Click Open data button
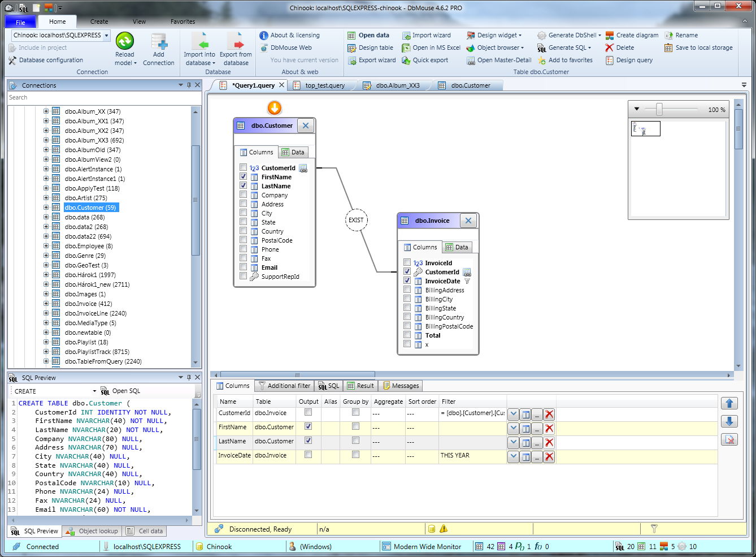The height and width of the screenshot is (557, 756). click(368, 35)
